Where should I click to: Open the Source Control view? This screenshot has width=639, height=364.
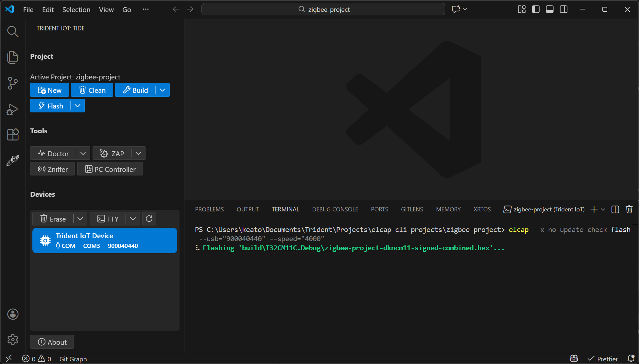click(13, 83)
